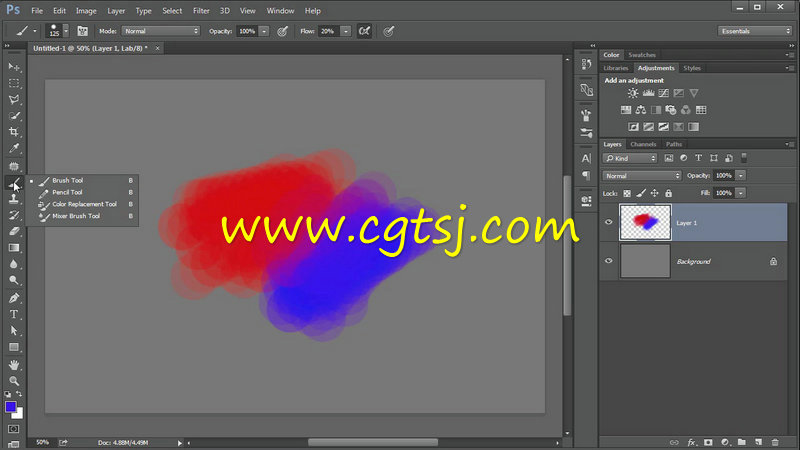Select the Layer 1 thumbnail
800x450 pixels.
click(645, 222)
